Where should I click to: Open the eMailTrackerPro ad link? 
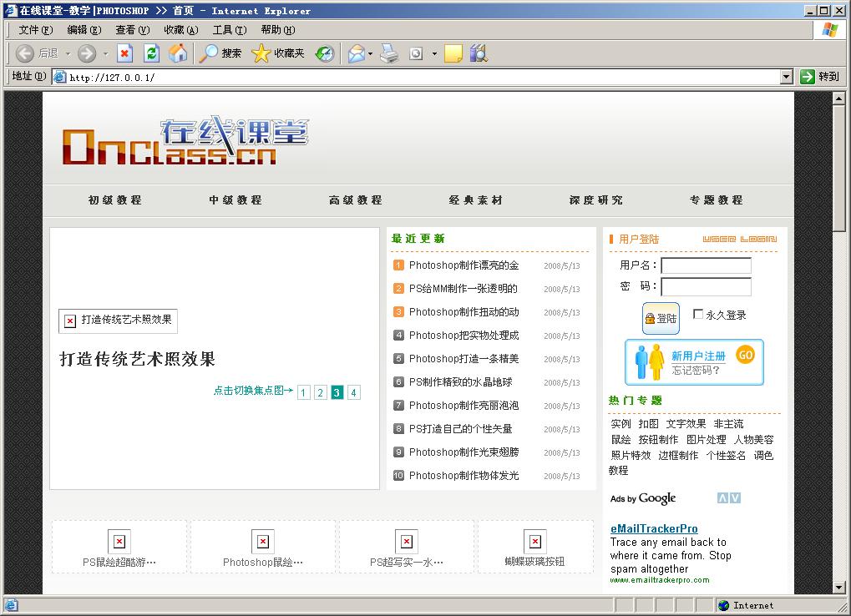coord(654,528)
